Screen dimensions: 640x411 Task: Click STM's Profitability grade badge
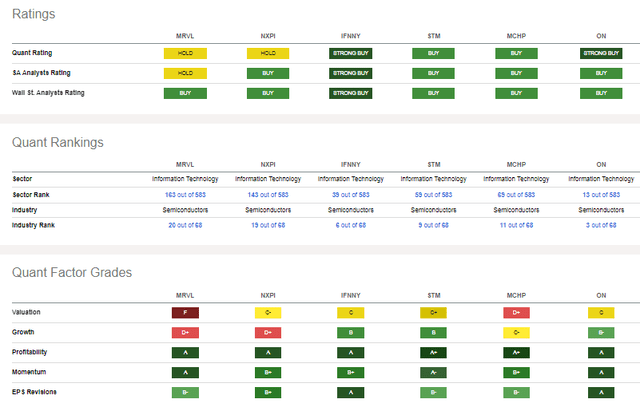pyautogui.click(x=433, y=353)
